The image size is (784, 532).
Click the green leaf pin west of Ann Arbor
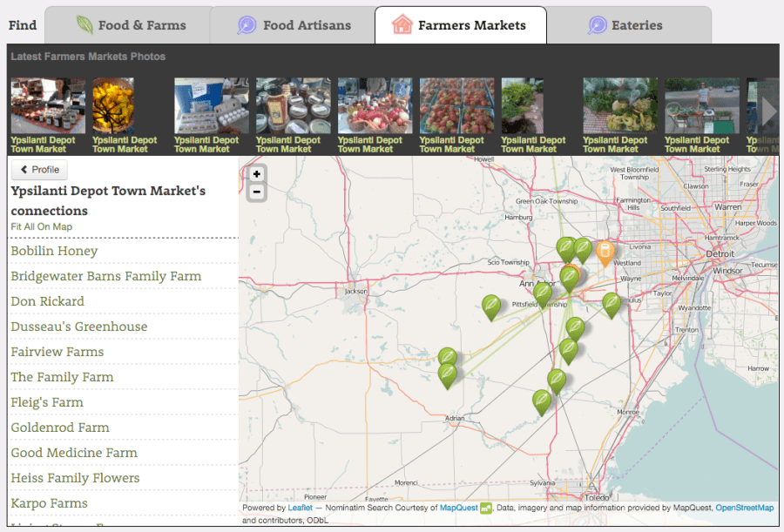click(491, 306)
